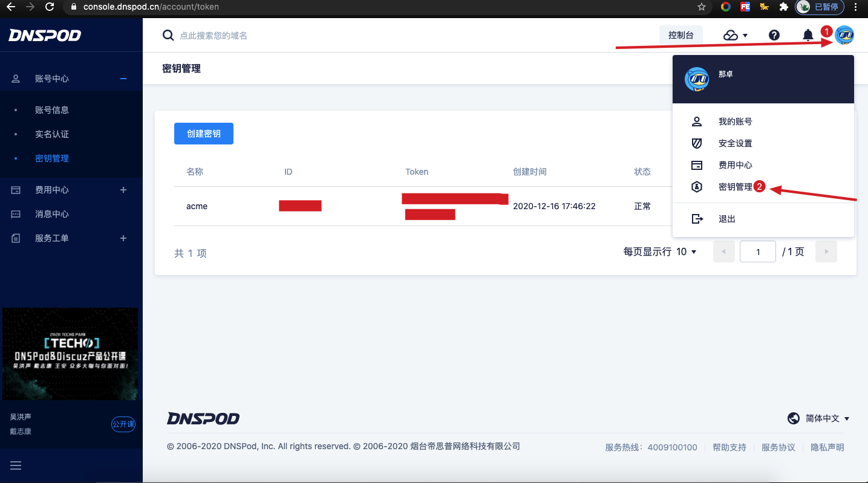Viewport: 868px width, 483px height.
Task: Click the Token column header
Action: [417, 172]
